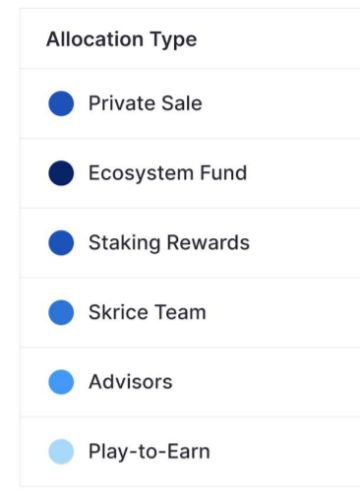Click the Allocation Type column header
This screenshot has width=360, height=504.
coord(122,39)
